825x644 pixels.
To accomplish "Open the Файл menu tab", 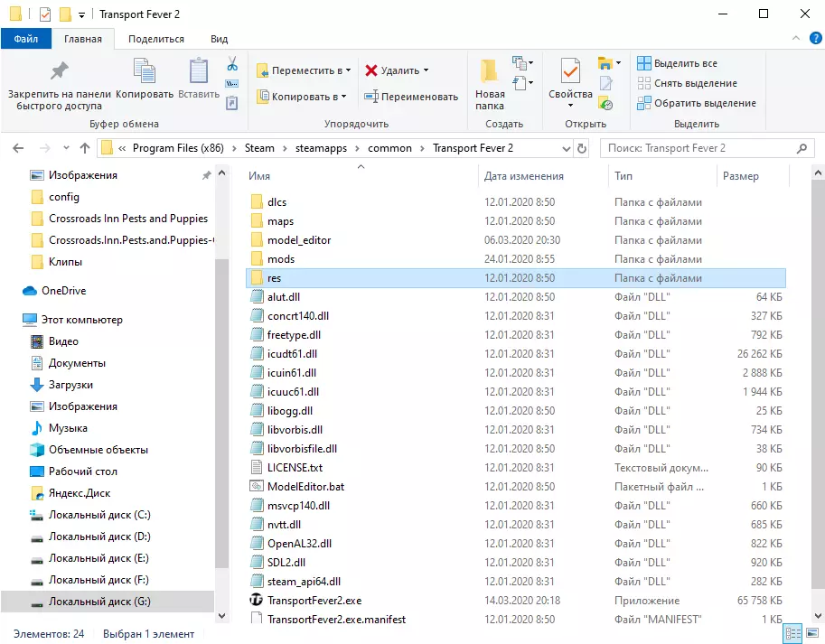I will click(x=26, y=39).
